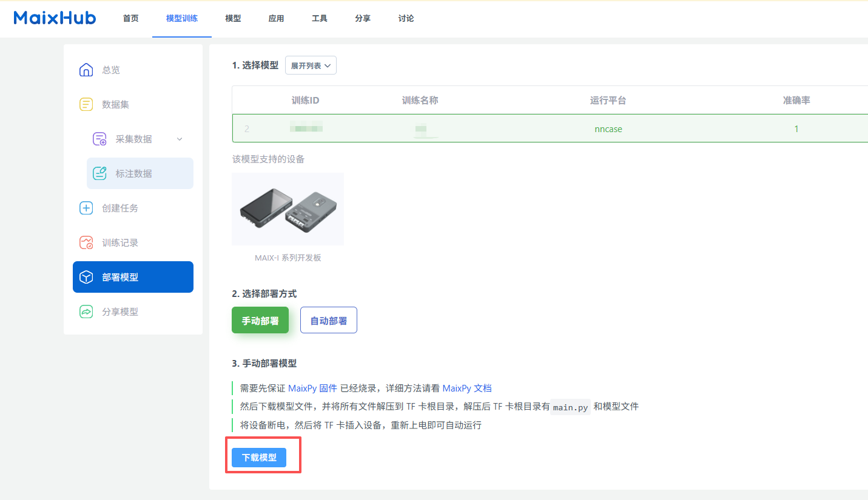This screenshot has height=500, width=868.
Task: Open the MaixPy 固件 link
Action: pyautogui.click(x=312, y=388)
